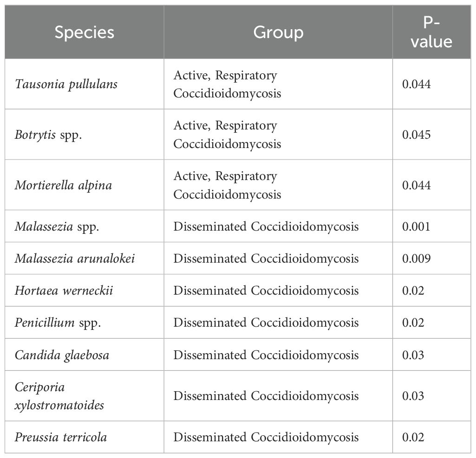Screen dimensions: 476x458
Task: Click the Penicillium spp. cell
Action: click(58, 323)
